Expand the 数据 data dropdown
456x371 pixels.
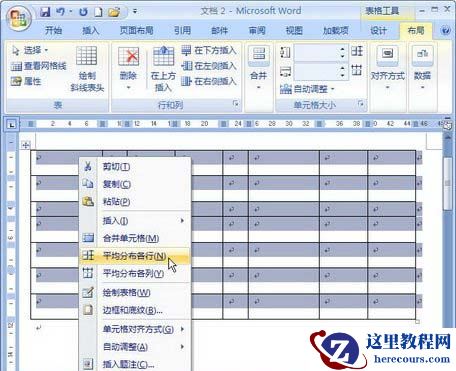tap(422, 69)
